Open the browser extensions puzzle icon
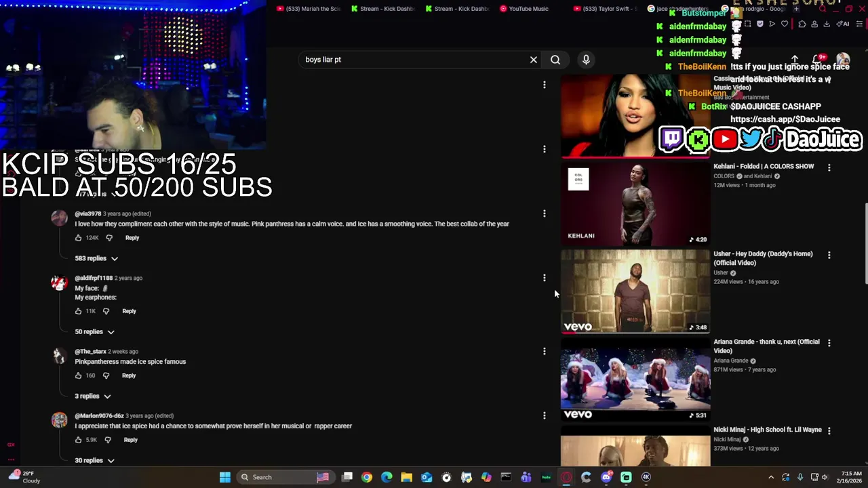The width and height of the screenshot is (868, 488). click(x=802, y=24)
